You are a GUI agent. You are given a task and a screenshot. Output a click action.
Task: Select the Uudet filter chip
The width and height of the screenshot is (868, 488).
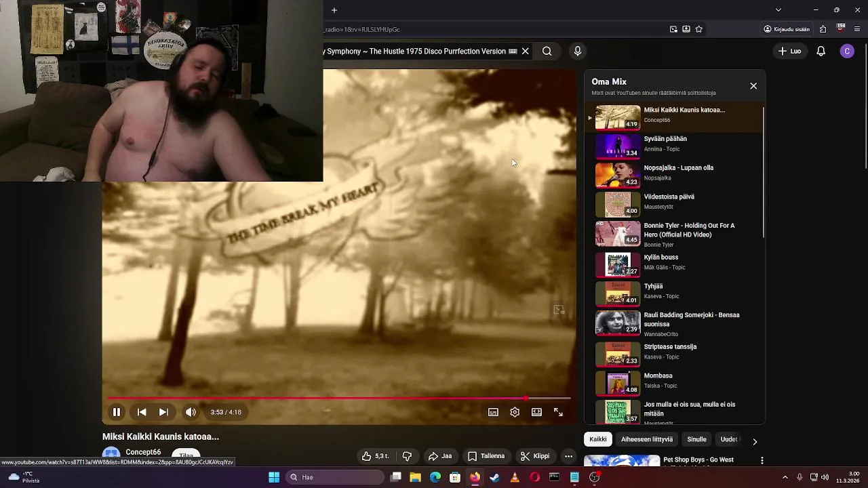coord(729,439)
